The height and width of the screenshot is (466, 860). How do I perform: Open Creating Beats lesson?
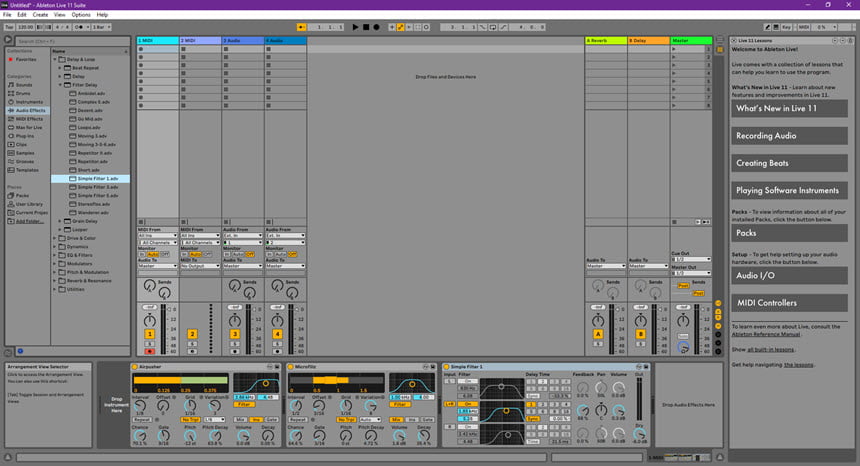click(789, 163)
